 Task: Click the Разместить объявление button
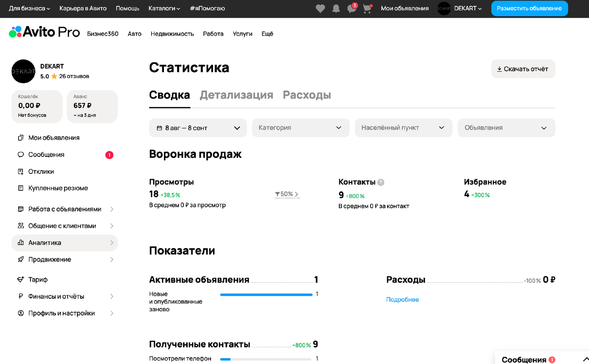pos(529,8)
